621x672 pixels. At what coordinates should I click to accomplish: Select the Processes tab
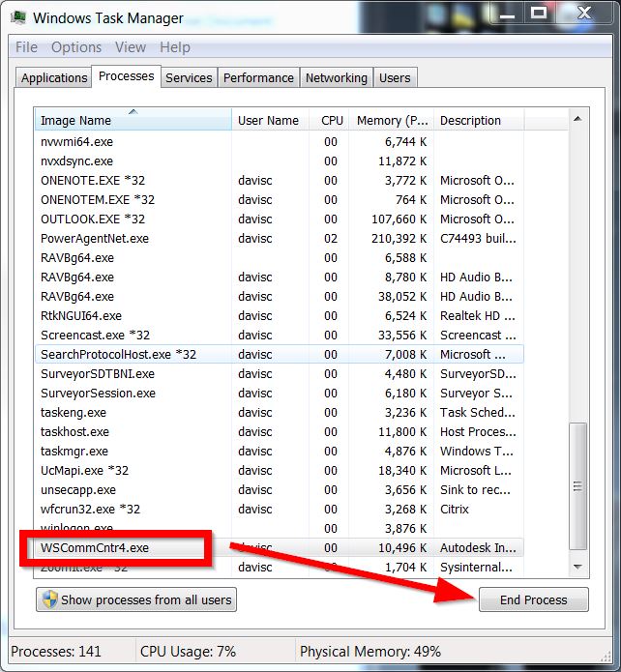(126, 76)
